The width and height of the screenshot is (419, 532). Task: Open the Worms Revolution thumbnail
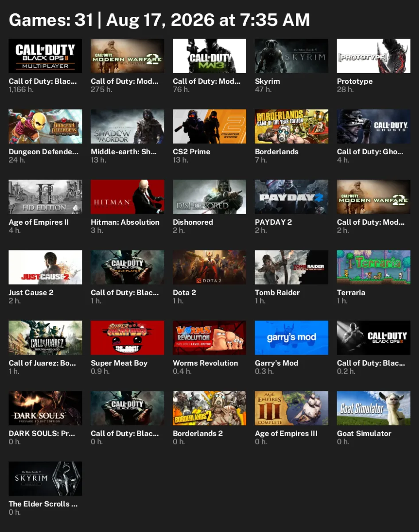pos(209,338)
